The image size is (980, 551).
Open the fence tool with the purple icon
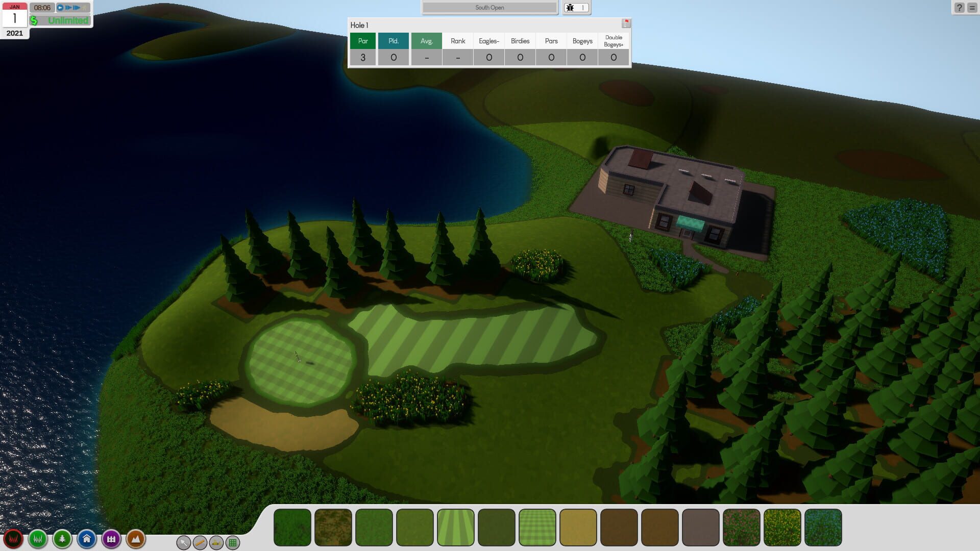110,538
